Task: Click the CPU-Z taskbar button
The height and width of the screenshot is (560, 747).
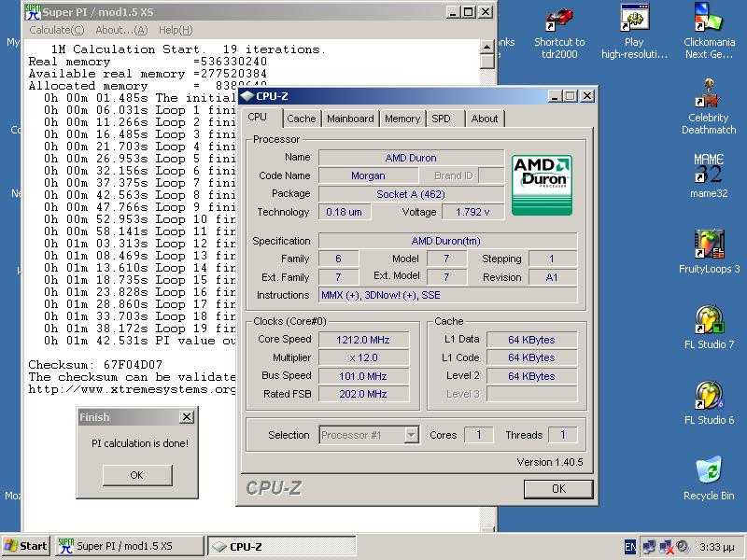Action: coord(282,546)
